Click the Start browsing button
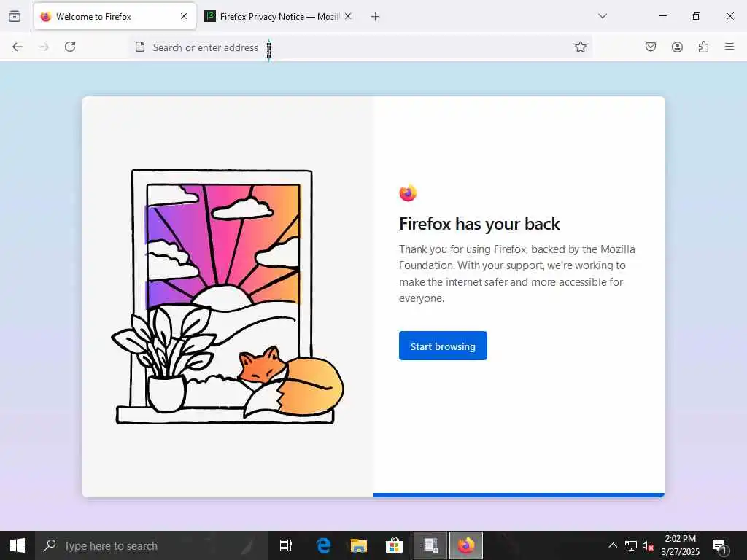 coord(443,346)
